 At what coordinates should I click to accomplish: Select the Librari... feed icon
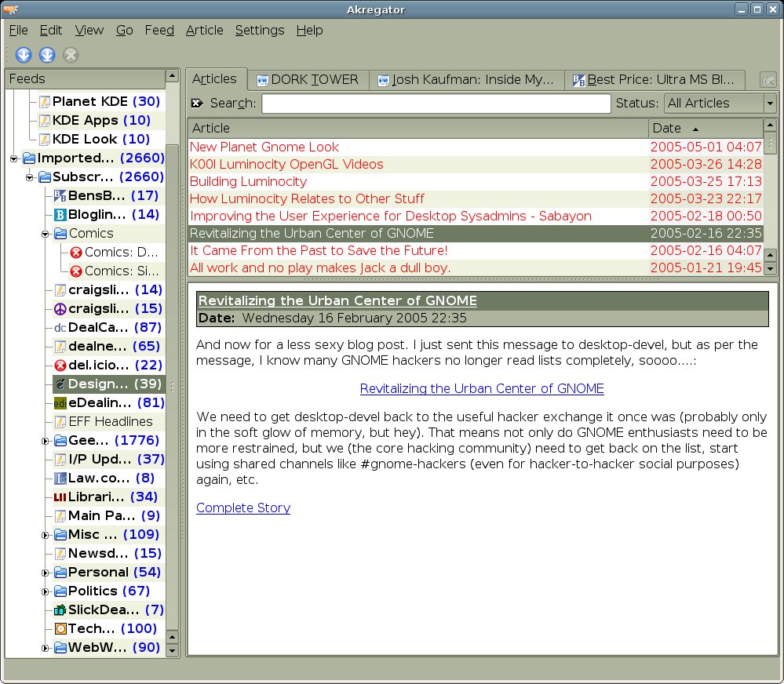pyautogui.click(x=60, y=497)
